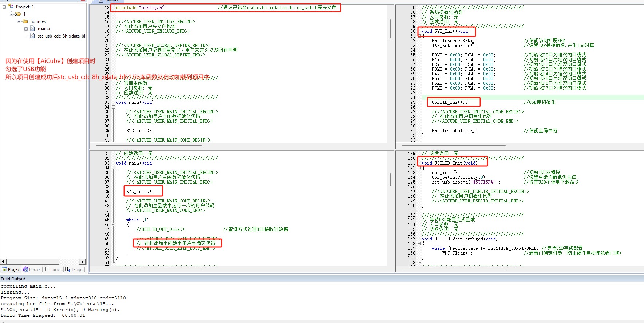Open the Templates tab
Screen dimensions: 644x323
pyautogui.click(x=75, y=269)
